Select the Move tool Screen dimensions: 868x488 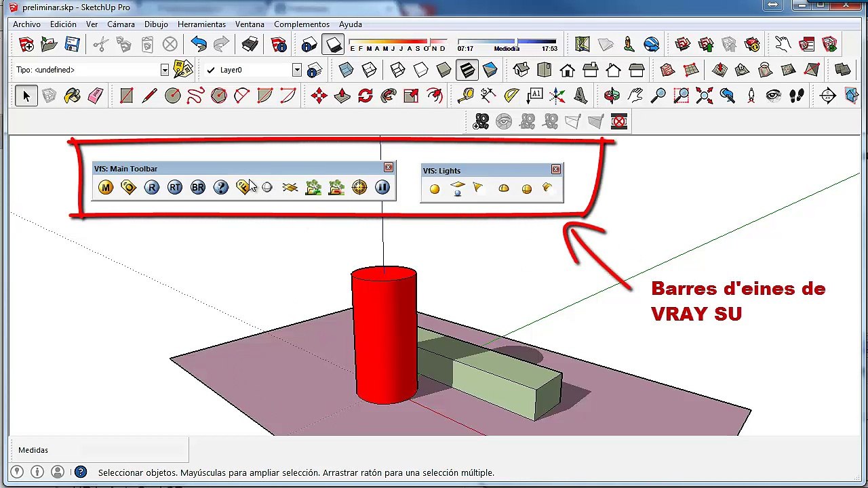coord(319,96)
